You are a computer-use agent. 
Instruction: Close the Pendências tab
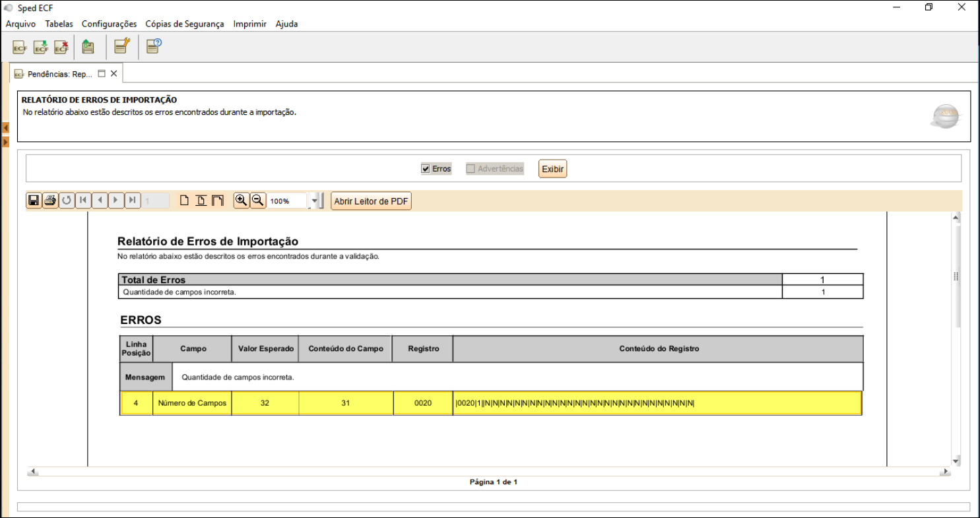(114, 74)
